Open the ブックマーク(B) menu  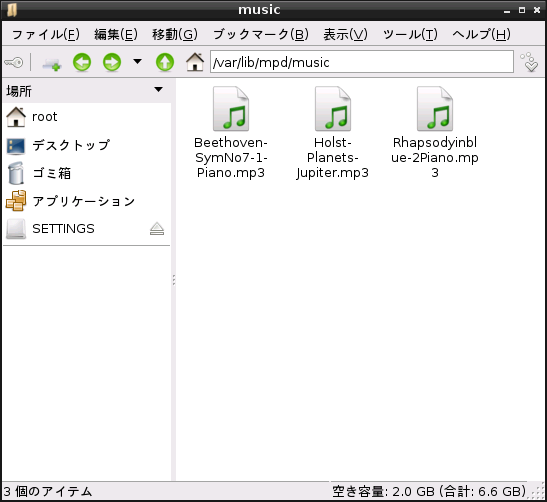click(261, 34)
